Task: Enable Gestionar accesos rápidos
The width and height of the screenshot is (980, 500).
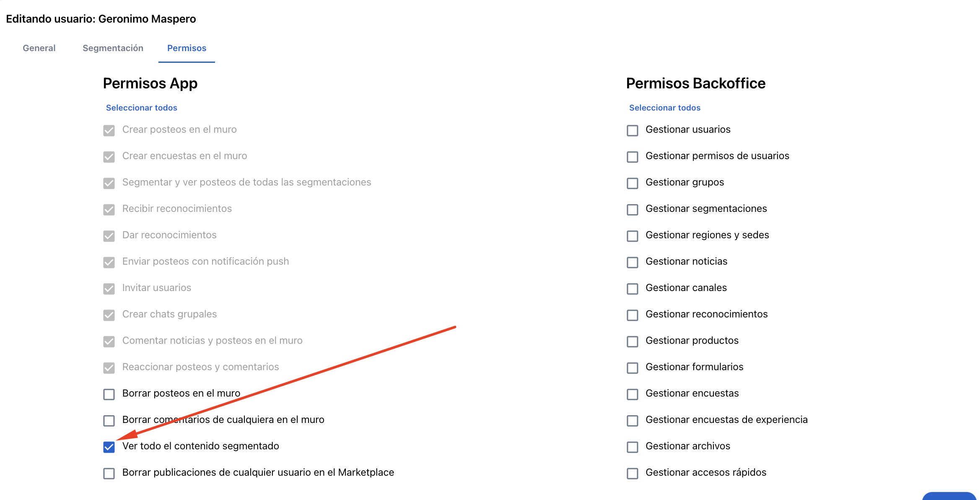Action: (633, 474)
